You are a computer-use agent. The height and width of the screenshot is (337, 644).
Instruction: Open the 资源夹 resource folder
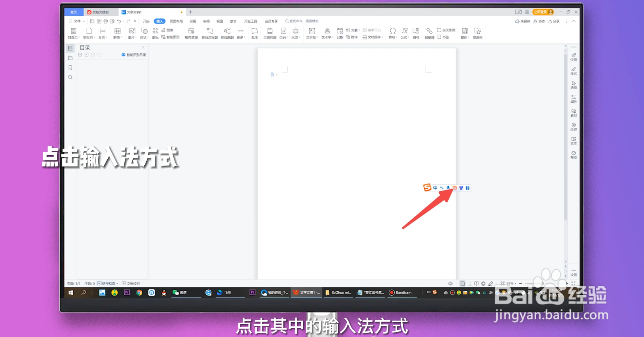477,33
